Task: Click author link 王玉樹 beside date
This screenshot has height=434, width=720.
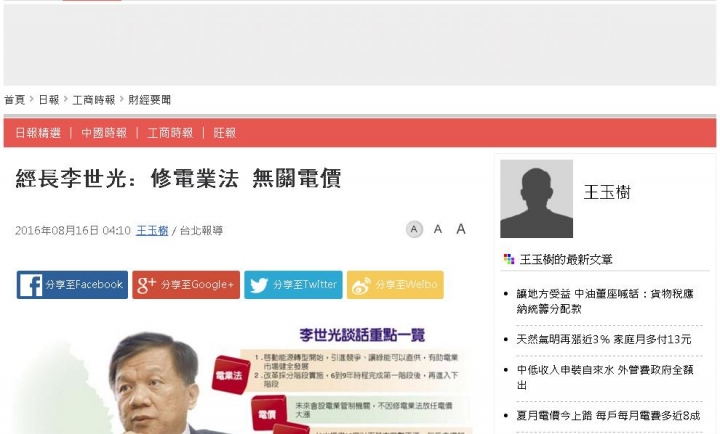Action: pyautogui.click(x=152, y=230)
